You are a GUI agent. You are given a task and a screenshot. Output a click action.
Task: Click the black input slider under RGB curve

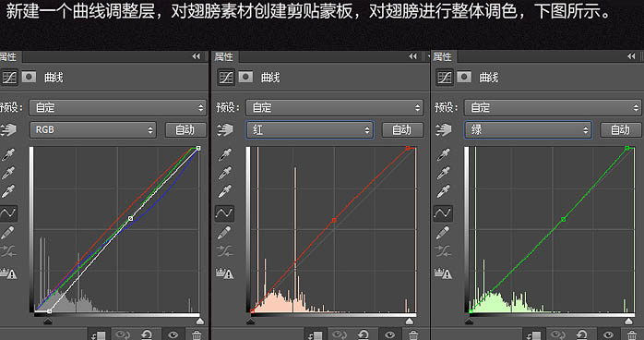click(48, 322)
